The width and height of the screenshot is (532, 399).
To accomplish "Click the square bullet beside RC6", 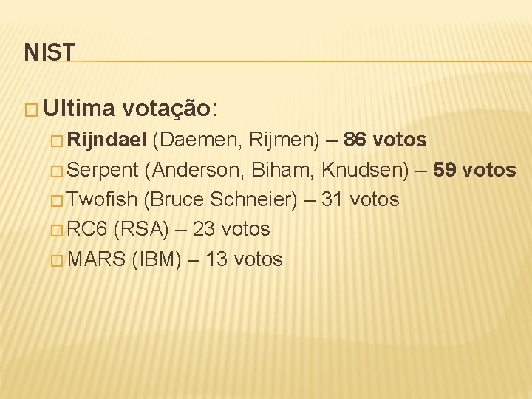I will [x=57, y=230].
